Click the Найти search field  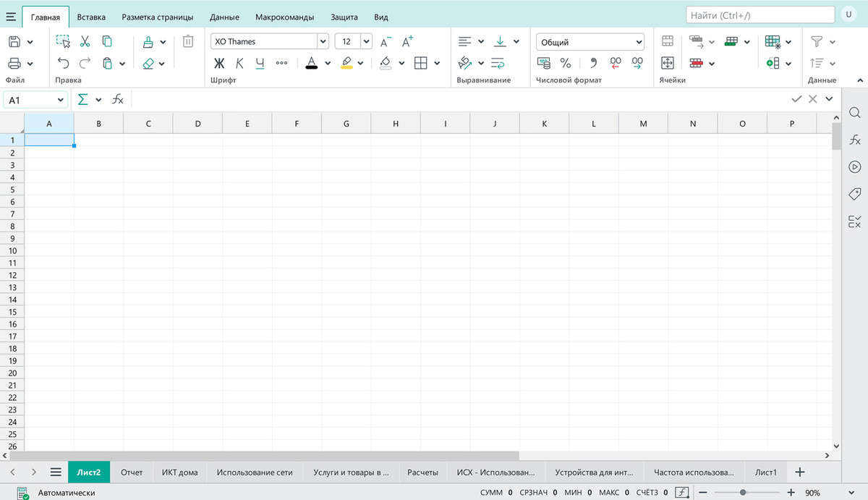759,14
